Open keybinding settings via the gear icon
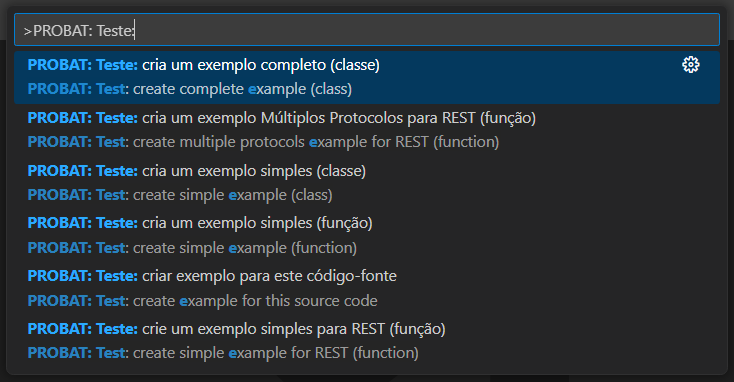The width and height of the screenshot is (734, 382). click(690, 65)
